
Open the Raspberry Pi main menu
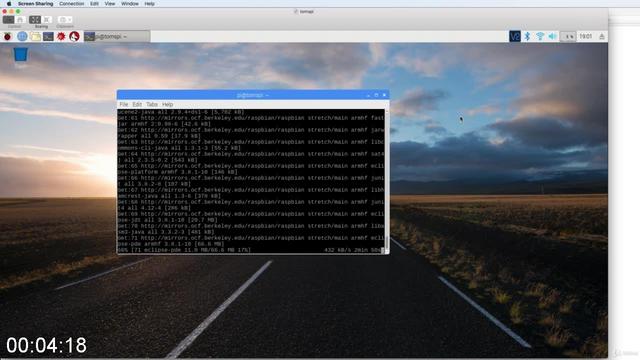tap(7, 36)
